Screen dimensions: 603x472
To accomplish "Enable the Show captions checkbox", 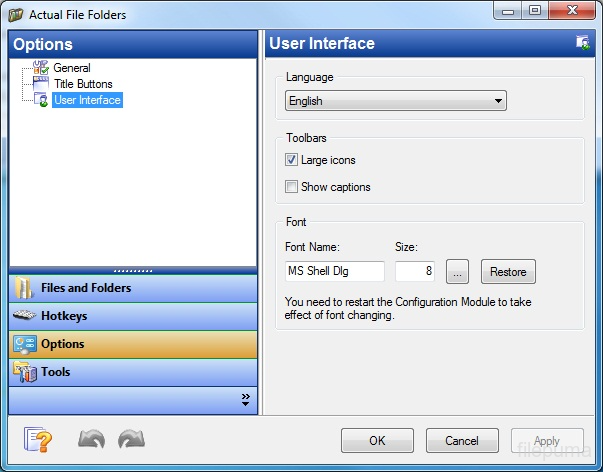I will tap(292, 187).
